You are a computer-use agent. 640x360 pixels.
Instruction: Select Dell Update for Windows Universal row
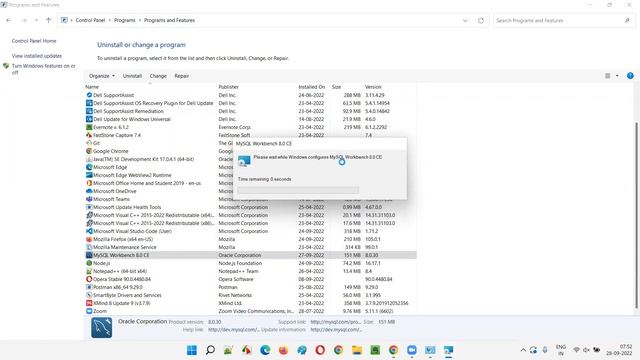pos(250,119)
